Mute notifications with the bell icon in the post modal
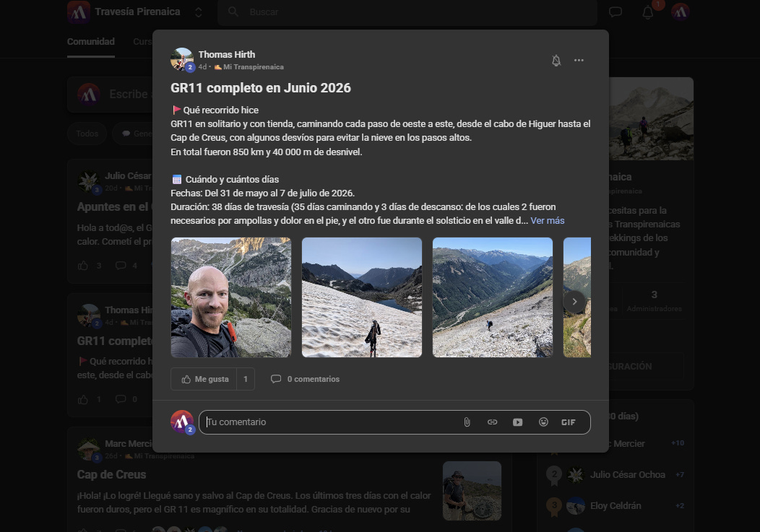Image resolution: width=760 pixels, height=532 pixels. click(x=556, y=61)
